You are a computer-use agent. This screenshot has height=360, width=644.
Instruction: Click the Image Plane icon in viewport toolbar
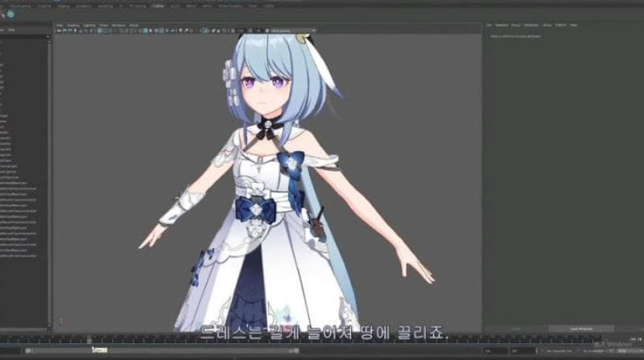(x=80, y=31)
